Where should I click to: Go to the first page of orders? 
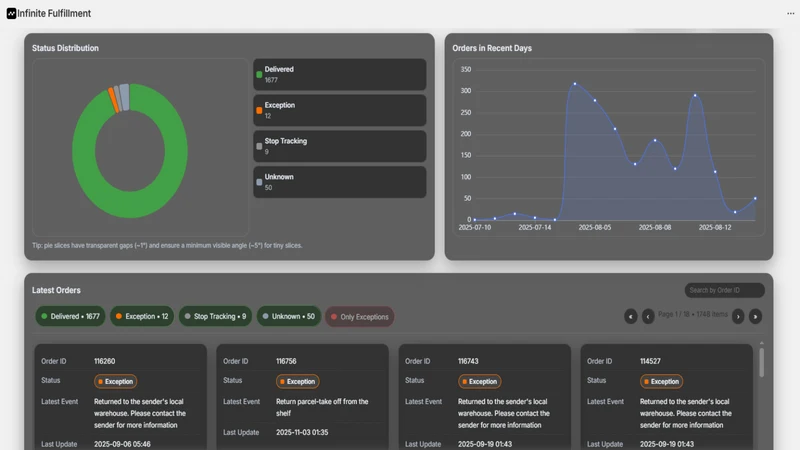(631, 316)
